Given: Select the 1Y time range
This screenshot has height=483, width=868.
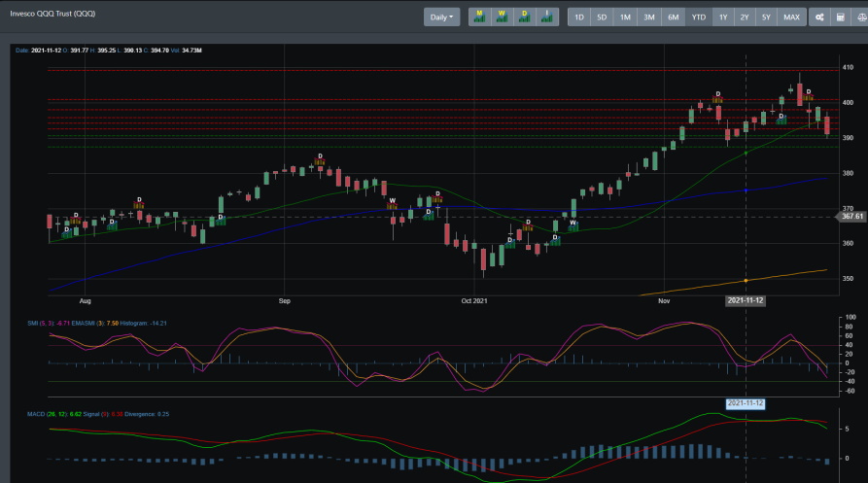Looking at the screenshot, I should 723,17.
